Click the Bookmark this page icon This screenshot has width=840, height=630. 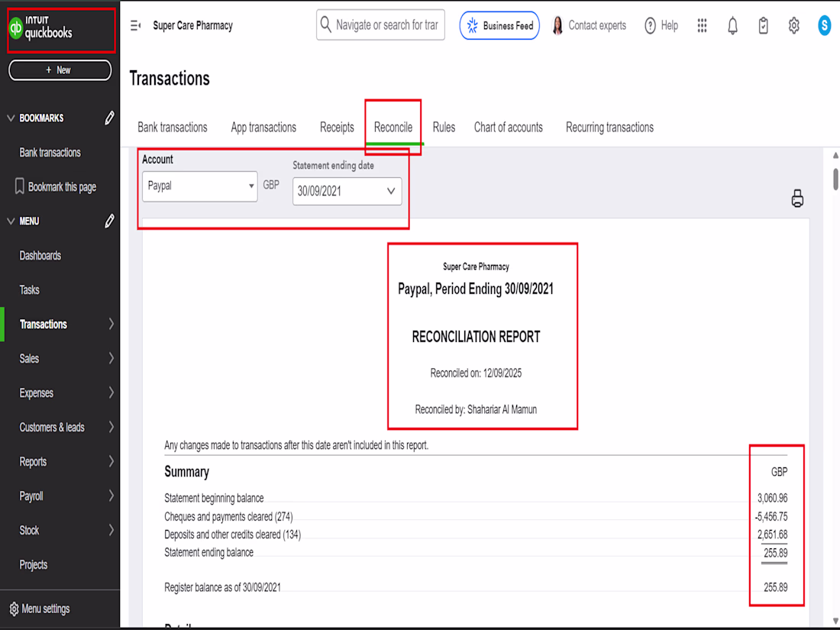[x=19, y=186]
